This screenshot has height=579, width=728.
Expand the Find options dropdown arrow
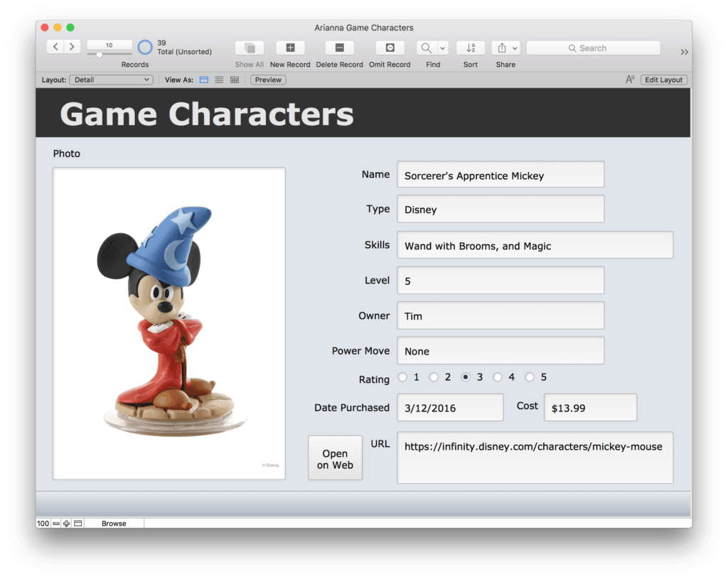point(442,48)
